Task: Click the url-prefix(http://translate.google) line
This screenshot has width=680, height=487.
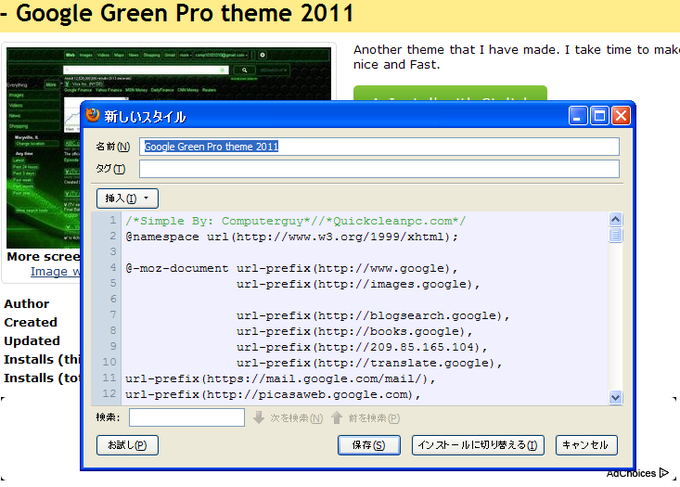Action: click(x=369, y=363)
